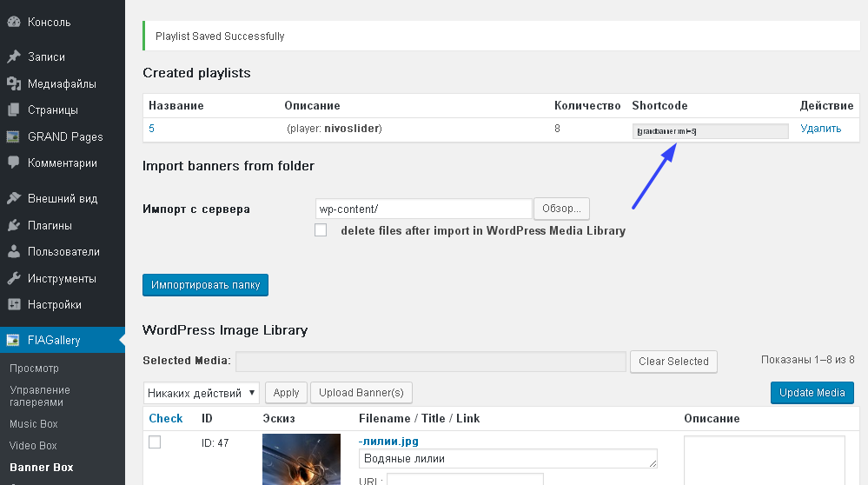This screenshot has width=868, height=485.
Task: Click the Консоль dashboard icon
Action: tap(14, 22)
